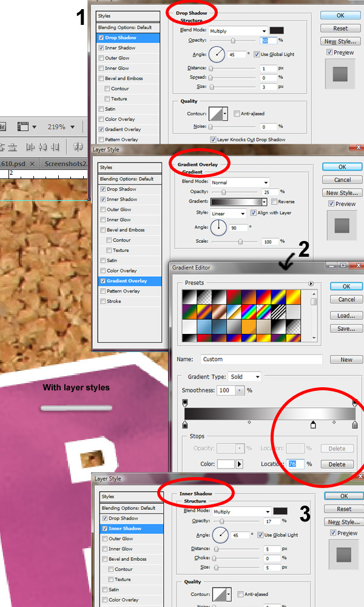The image size is (364, 607).
Task: Click the New gradient button
Action: 346,359
